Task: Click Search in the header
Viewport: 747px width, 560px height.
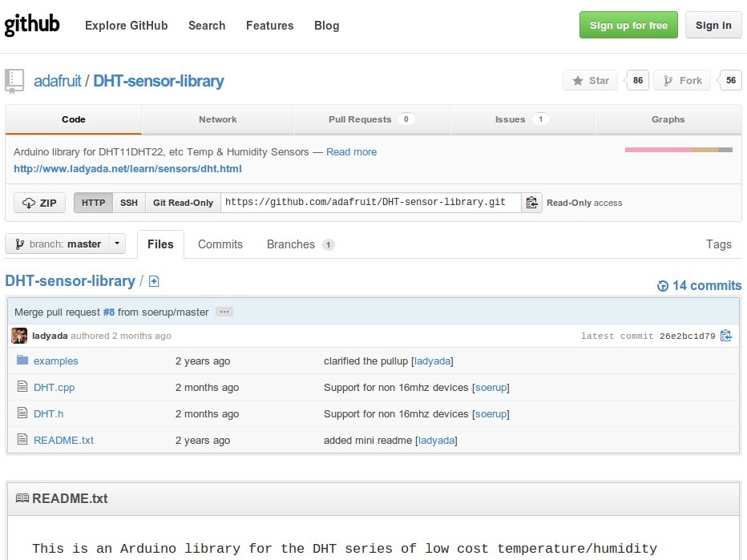Action: 207,26
